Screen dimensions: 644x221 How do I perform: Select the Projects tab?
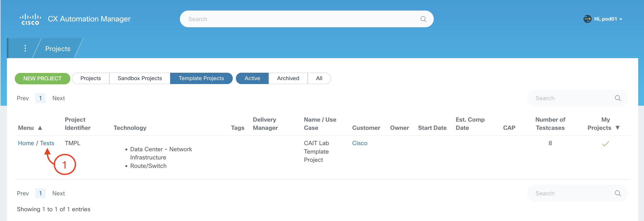coord(91,79)
